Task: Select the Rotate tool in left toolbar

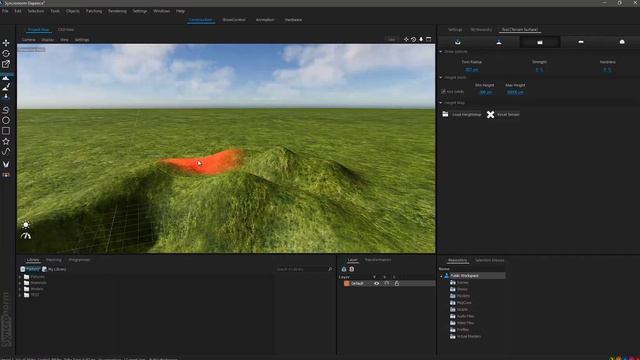Action: [x=6, y=53]
